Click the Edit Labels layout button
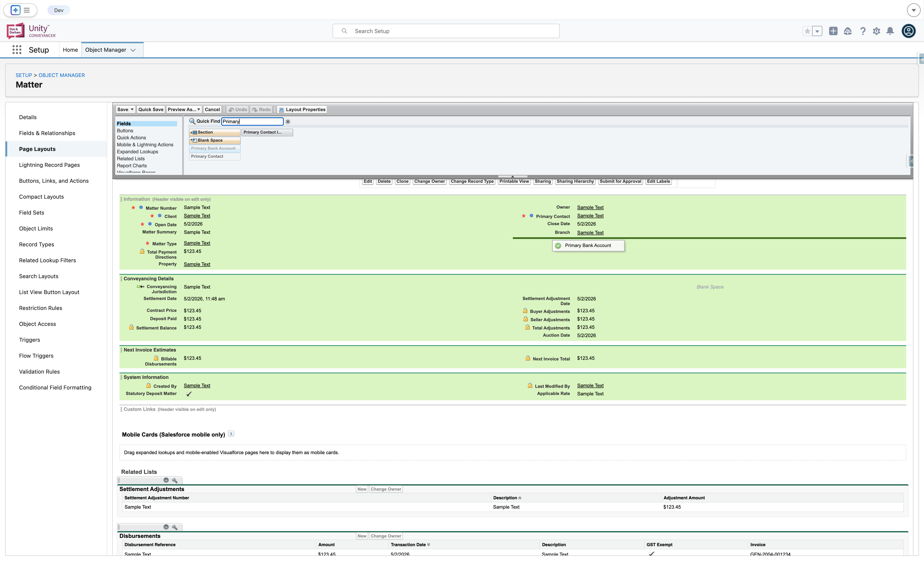This screenshot has height=561, width=924. 658,181
